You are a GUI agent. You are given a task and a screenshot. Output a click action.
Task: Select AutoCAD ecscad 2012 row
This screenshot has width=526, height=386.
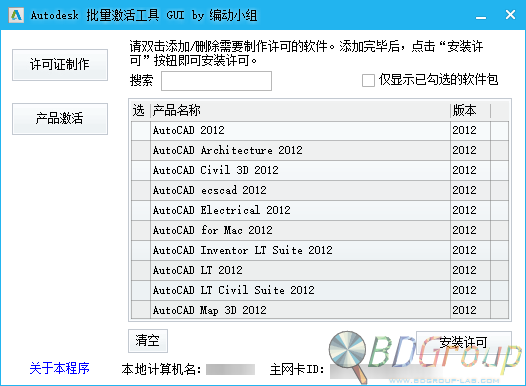320,190
